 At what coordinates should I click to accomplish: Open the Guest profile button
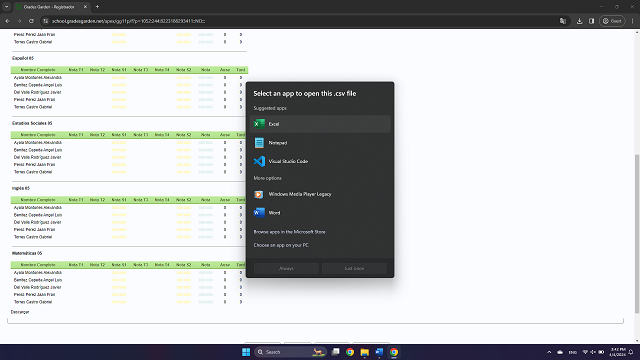(x=612, y=21)
